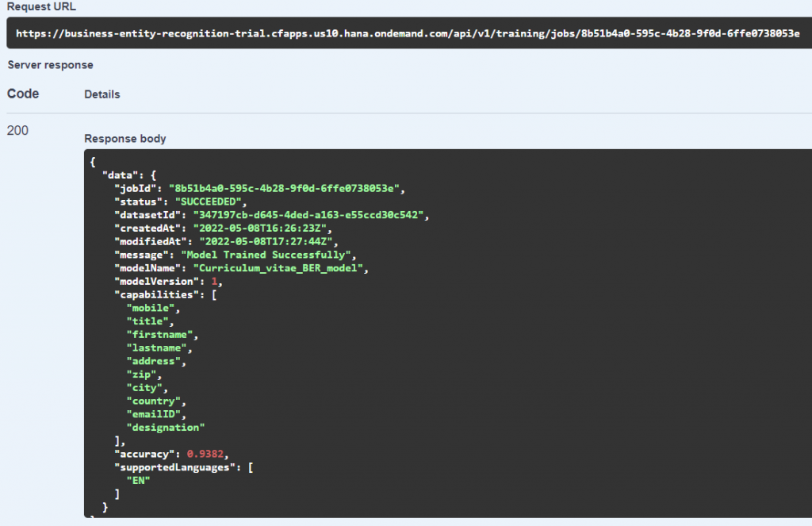
Task: Click the "emailID" capability entry
Action: point(153,414)
